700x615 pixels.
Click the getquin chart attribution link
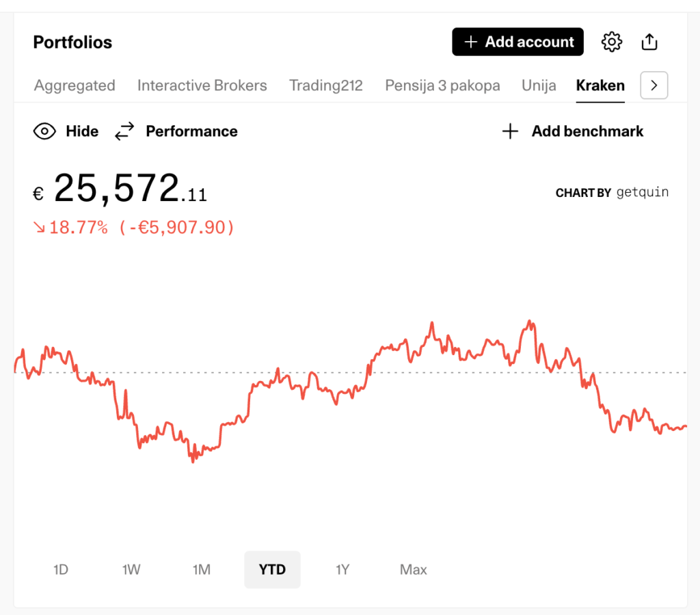click(x=642, y=192)
